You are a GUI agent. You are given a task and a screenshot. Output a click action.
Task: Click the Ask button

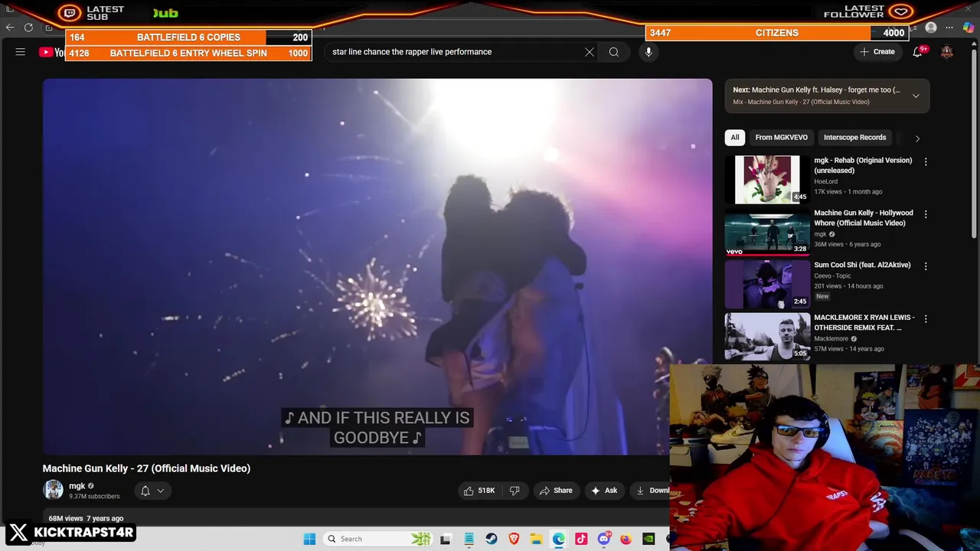point(604,491)
